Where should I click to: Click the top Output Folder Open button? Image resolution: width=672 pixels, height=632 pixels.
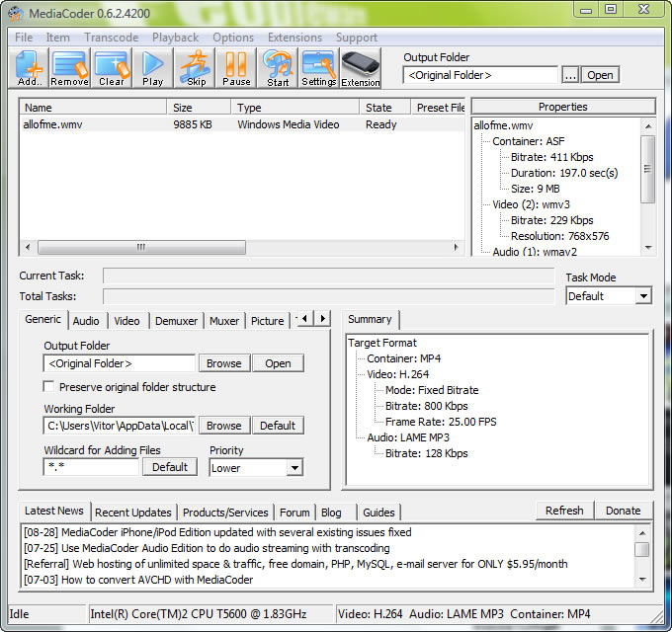(x=600, y=75)
